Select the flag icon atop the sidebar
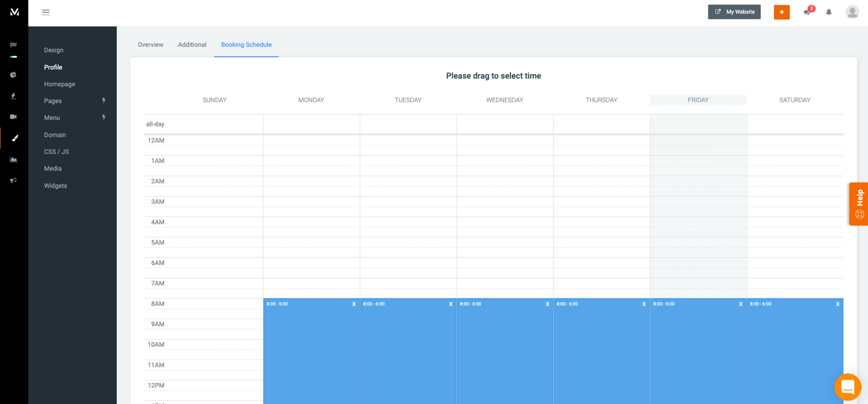The image size is (868, 404). (x=13, y=44)
